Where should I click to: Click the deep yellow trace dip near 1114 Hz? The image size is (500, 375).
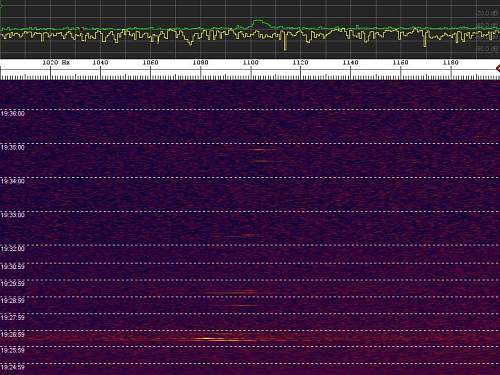[285, 42]
